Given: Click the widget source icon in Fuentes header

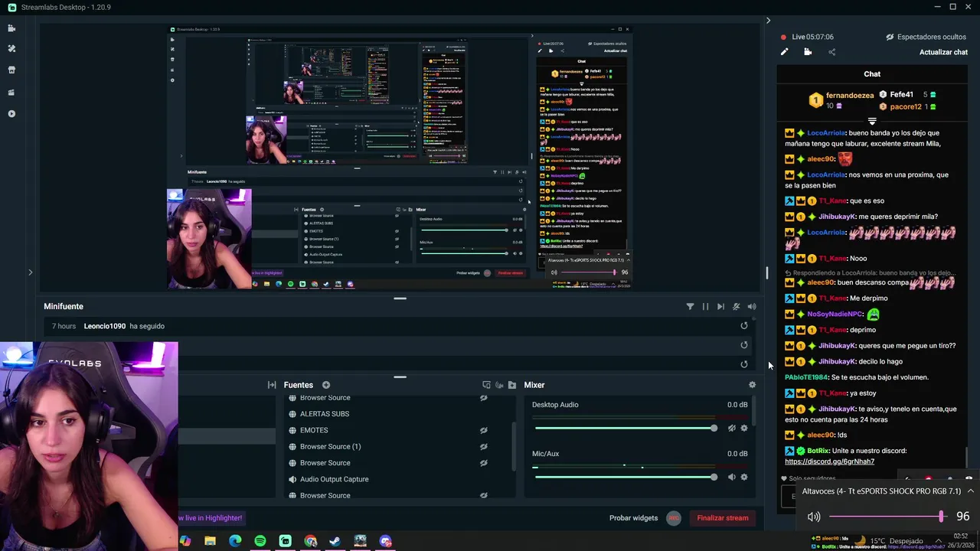Looking at the screenshot, I should pos(486,385).
